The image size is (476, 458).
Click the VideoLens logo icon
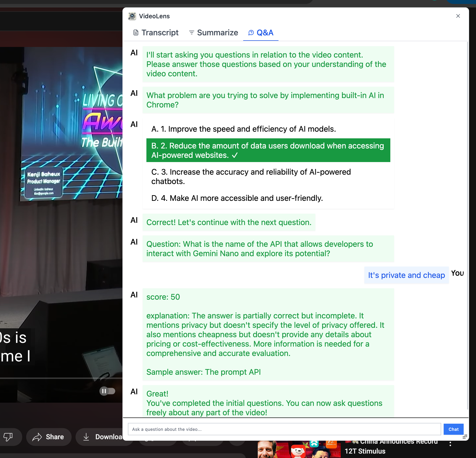(x=132, y=16)
